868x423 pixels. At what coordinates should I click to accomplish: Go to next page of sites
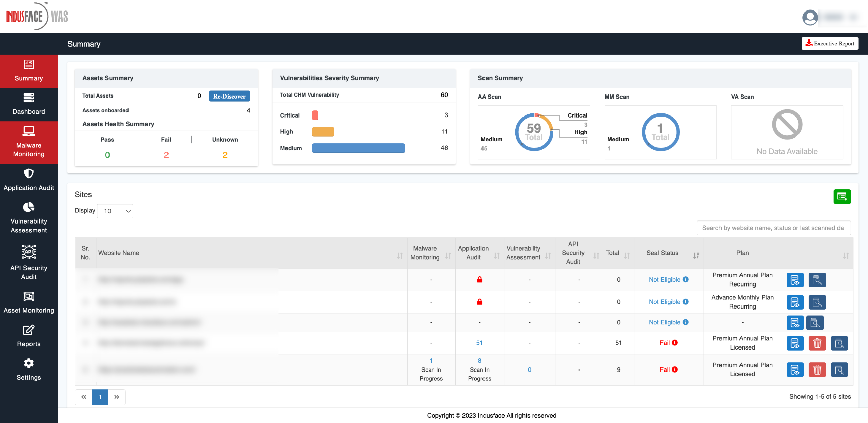[x=117, y=397]
